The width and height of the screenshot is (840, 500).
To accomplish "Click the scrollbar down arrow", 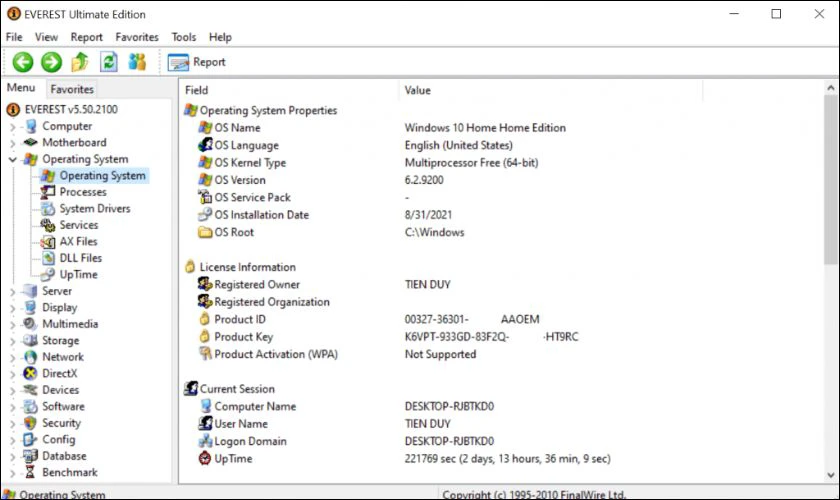I will click(830, 475).
